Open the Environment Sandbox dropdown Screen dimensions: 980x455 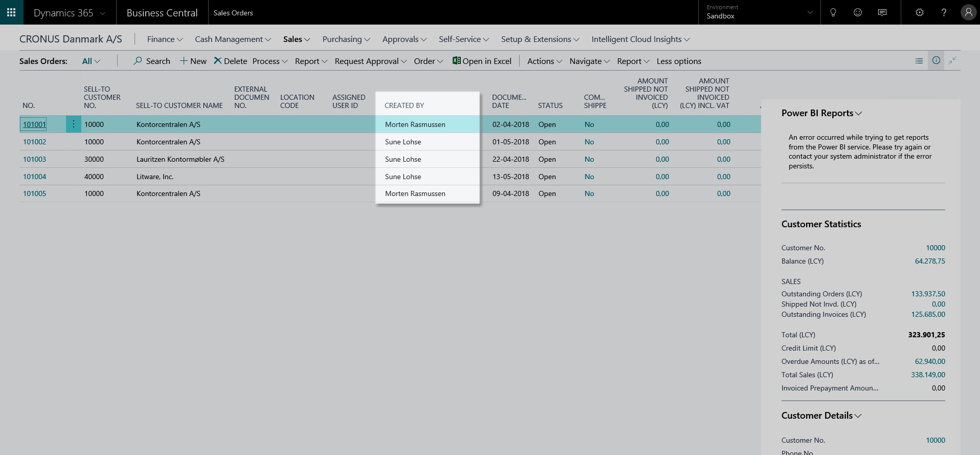pyautogui.click(x=760, y=12)
